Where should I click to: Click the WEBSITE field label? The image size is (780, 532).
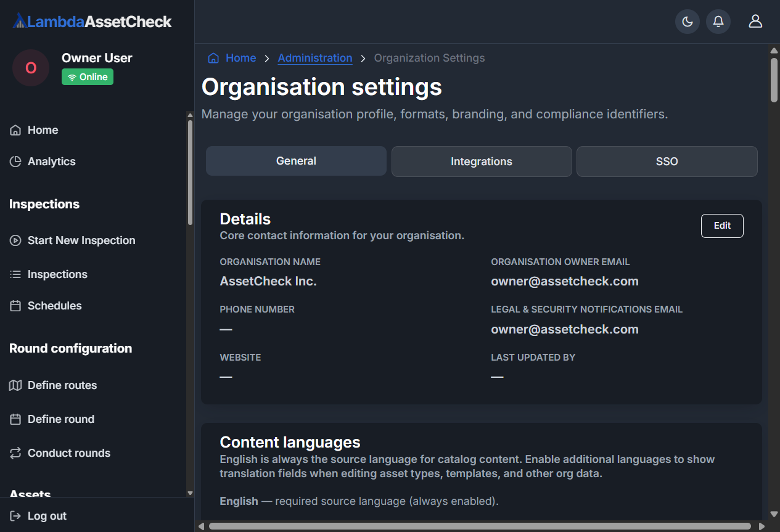pyautogui.click(x=240, y=358)
